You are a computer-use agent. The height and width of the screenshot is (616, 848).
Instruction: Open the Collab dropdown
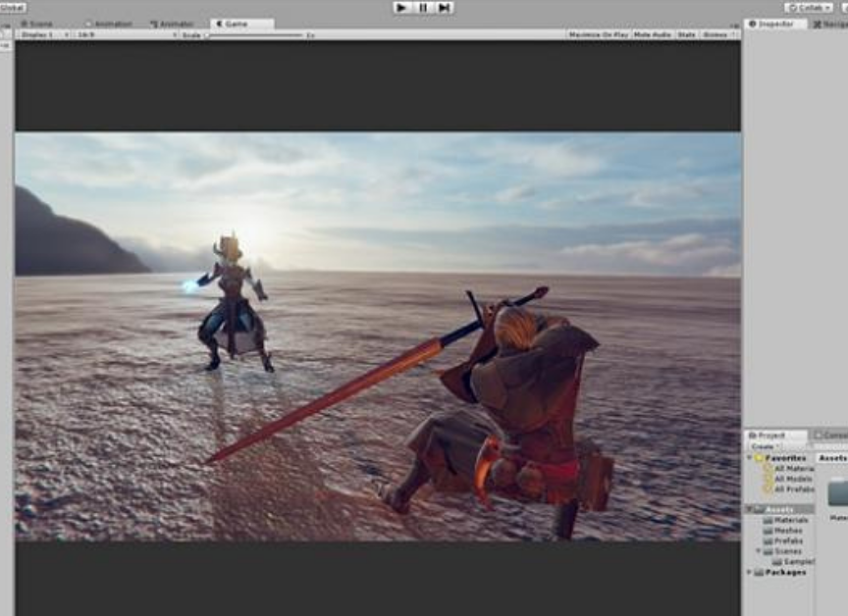pos(809,8)
